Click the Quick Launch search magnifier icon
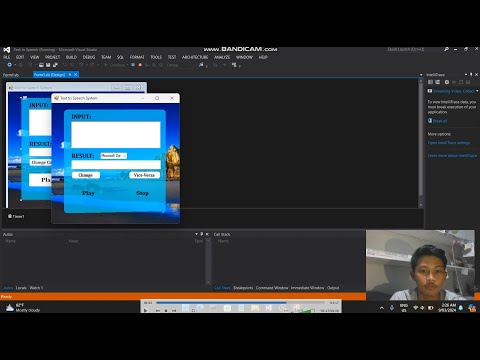 click(x=446, y=49)
